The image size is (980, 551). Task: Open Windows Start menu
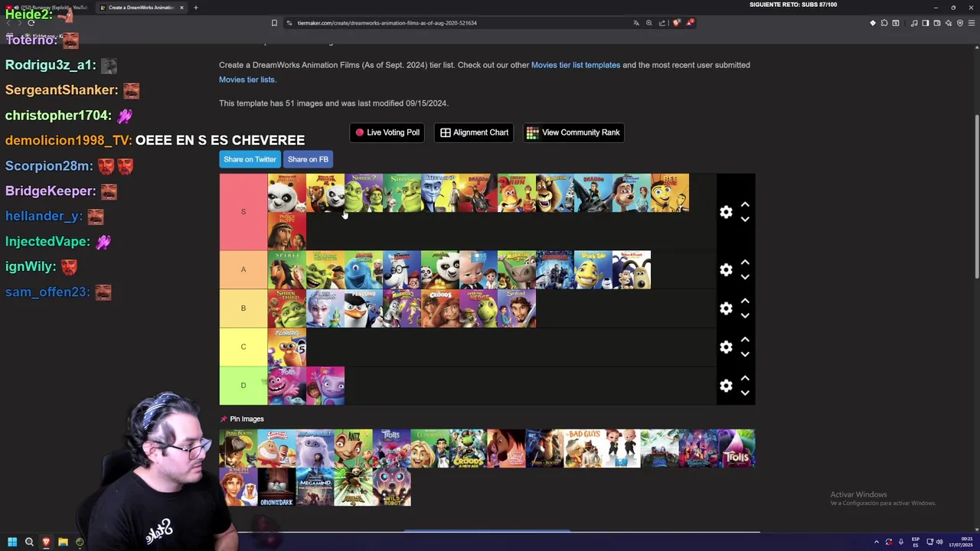coord(12,542)
